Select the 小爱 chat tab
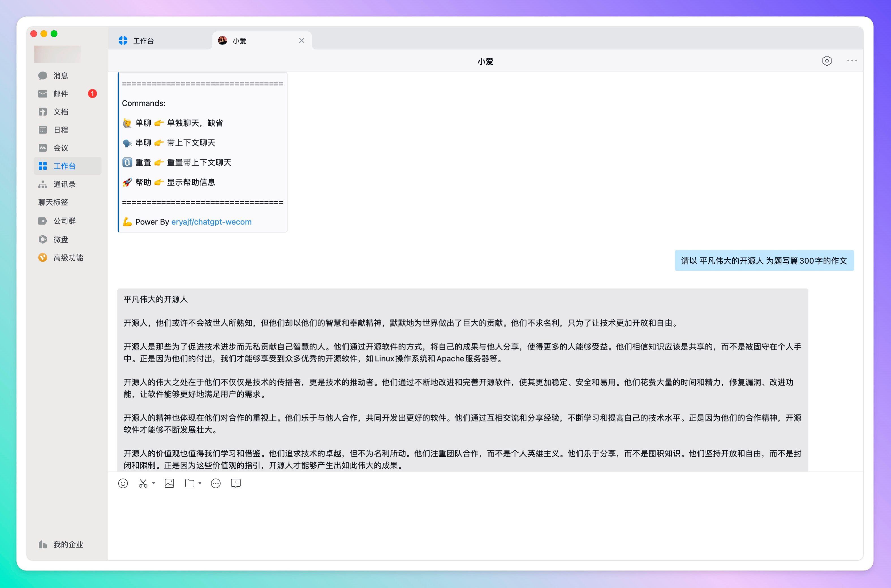Screen dimensions: 891x588 tap(239, 40)
